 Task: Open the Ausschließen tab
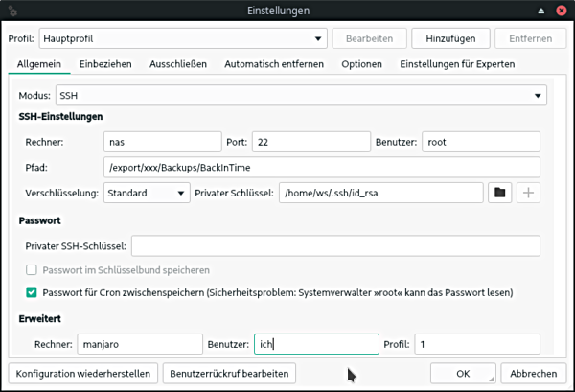coord(178,64)
